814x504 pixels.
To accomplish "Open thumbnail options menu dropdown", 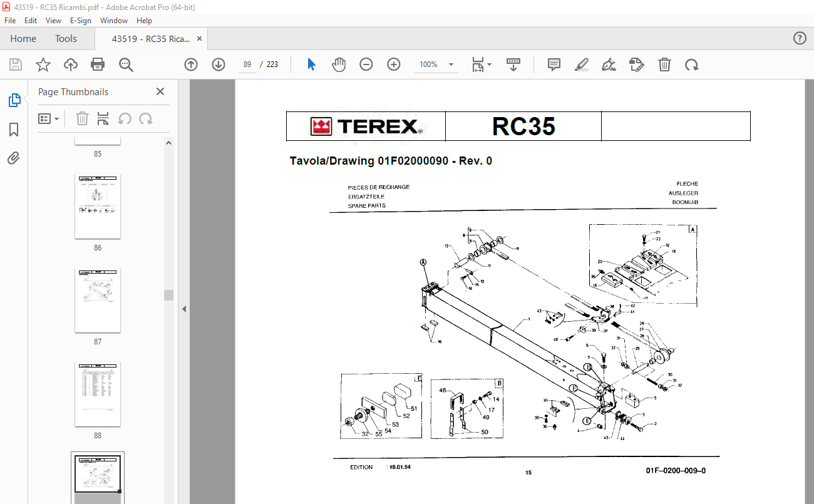I will (x=49, y=118).
